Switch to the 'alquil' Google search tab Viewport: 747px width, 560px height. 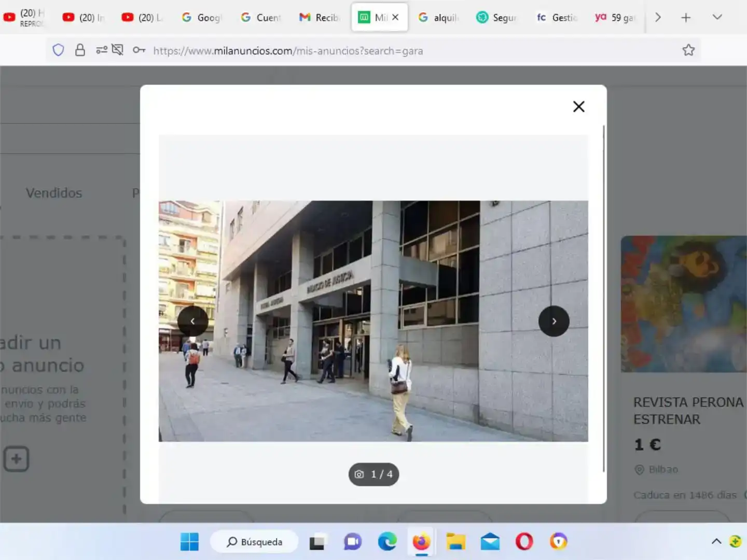click(x=439, y=18)
